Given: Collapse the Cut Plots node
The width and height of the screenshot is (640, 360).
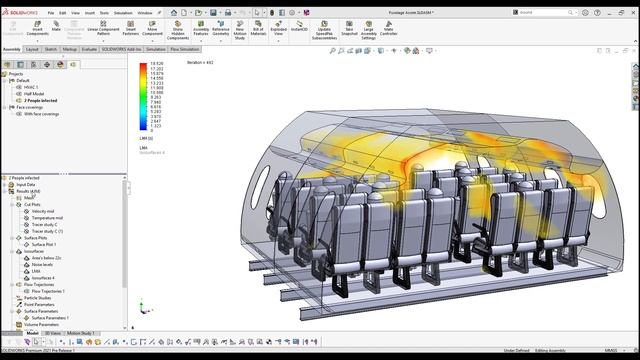Looking at the screenshot, I should pyautogui.click(x=12, y=204).
